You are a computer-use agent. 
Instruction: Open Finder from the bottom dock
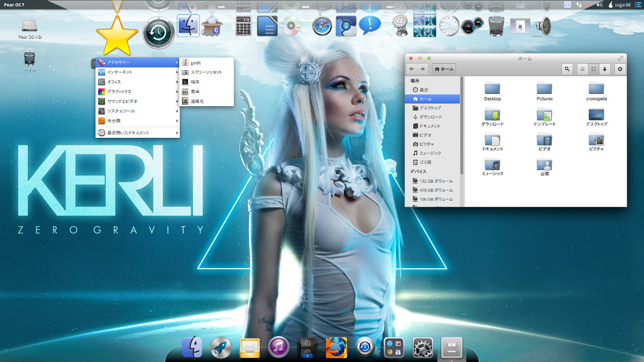pos(192,348)
